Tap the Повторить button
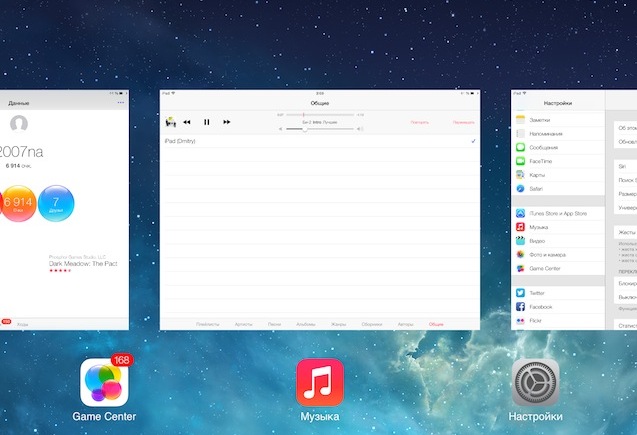This screenshot has width=637, height=435. tap(420, 122)
